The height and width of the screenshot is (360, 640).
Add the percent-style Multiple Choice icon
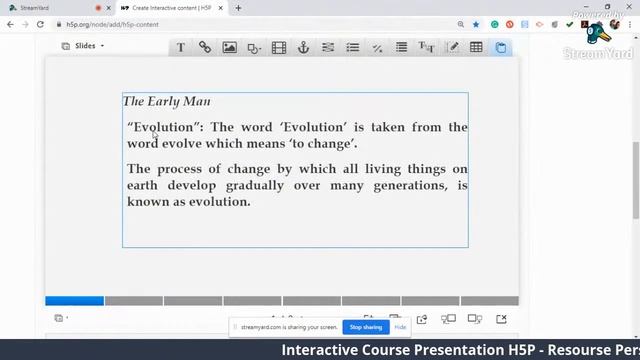377,48
